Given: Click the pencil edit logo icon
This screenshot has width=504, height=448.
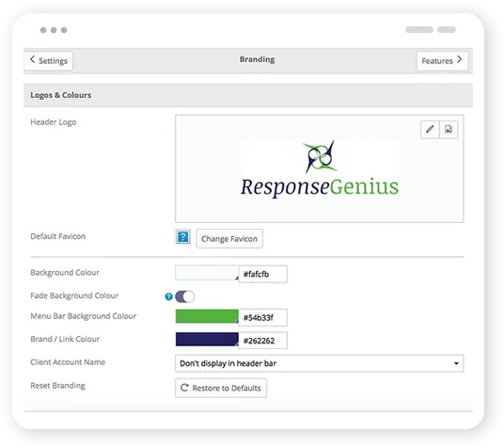Looking at the screenshot, I should 430,129.
